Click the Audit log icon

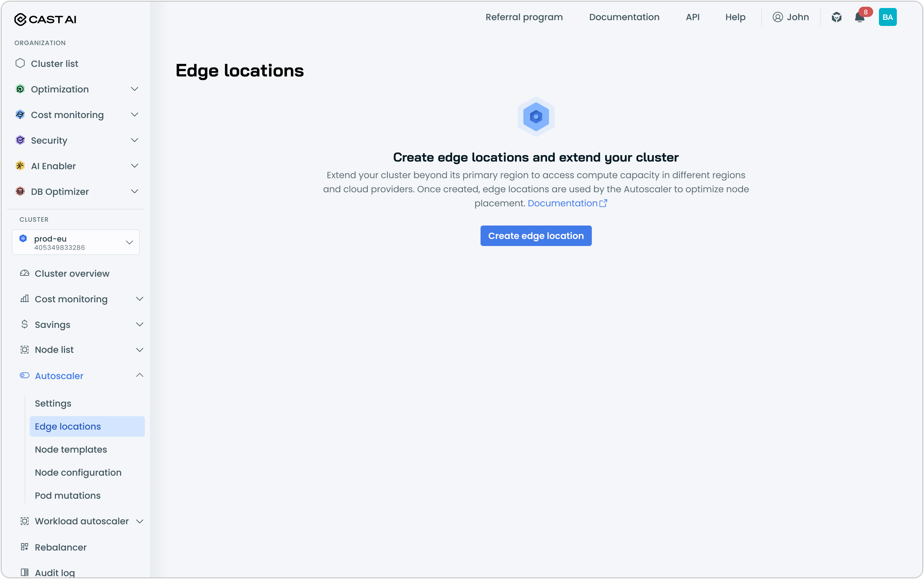point(25,572)
